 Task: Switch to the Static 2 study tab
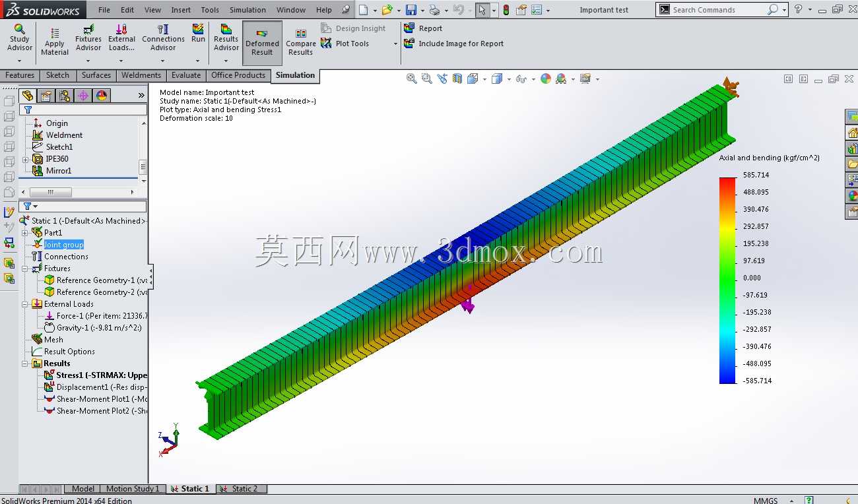tap(242, 489)
